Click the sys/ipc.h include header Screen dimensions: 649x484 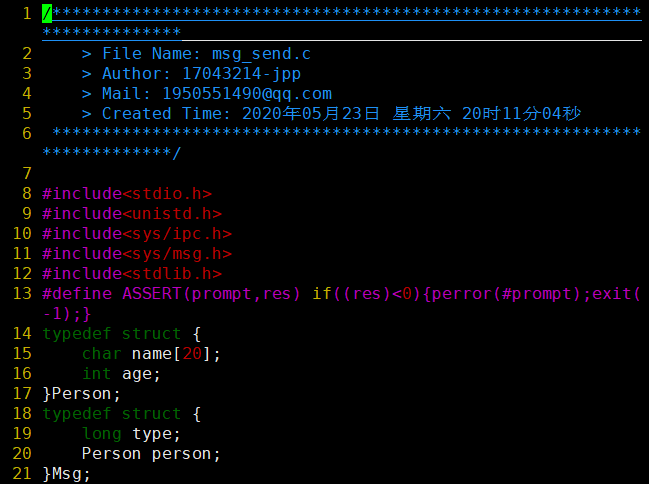click(x=177, y=234)
